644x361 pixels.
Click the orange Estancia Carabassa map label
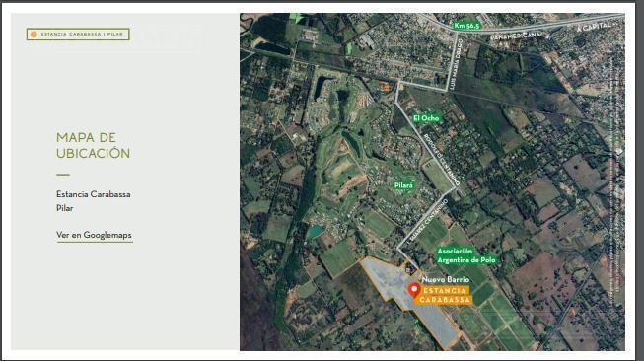(x=445, y=295)
